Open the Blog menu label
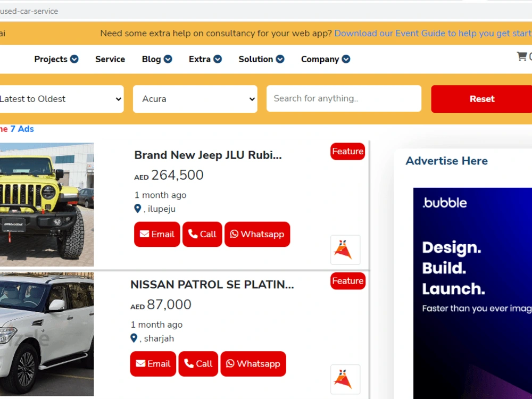Image resolution: width=532 pixels, height=399 pixels. [151, 59]
